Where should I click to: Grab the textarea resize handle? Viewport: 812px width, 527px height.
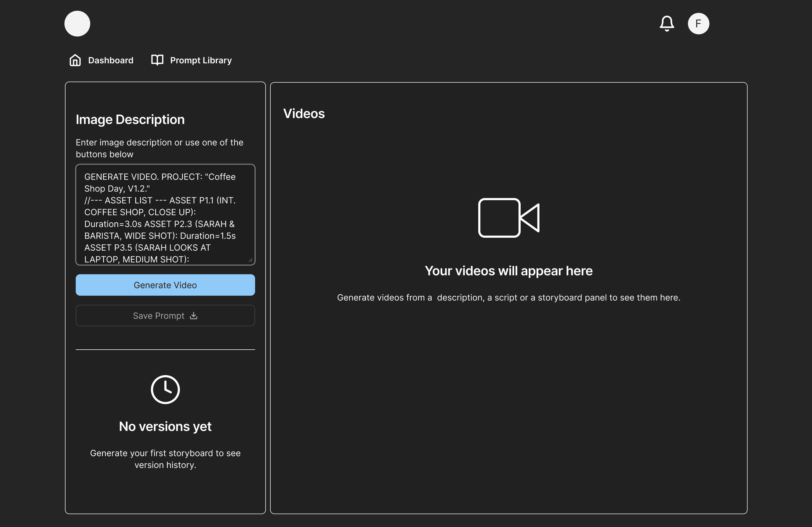251,261
